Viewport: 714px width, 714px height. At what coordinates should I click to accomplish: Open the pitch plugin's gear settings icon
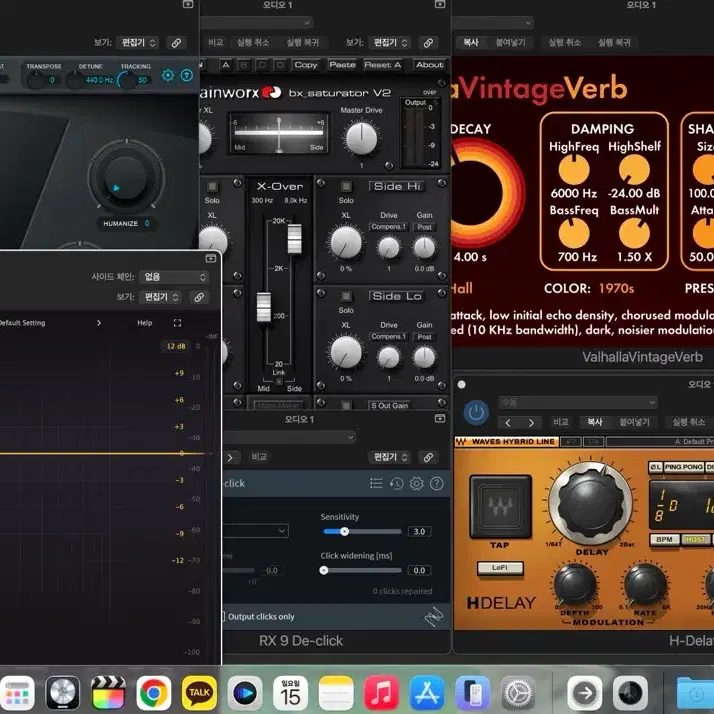168,75
